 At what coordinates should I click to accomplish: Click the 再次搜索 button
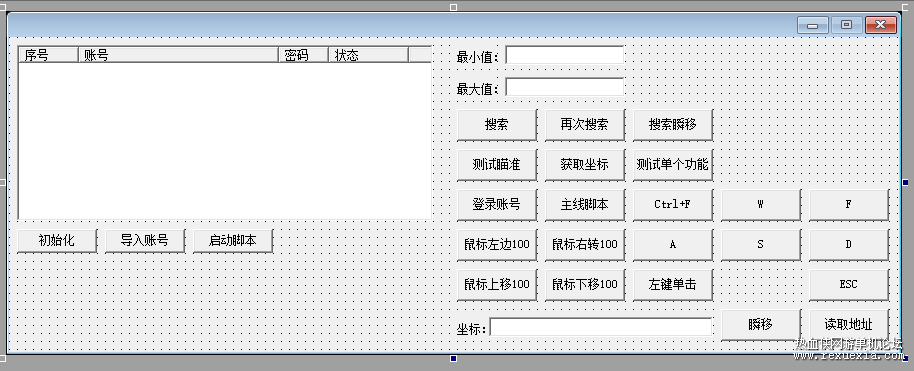pos(585,125)
